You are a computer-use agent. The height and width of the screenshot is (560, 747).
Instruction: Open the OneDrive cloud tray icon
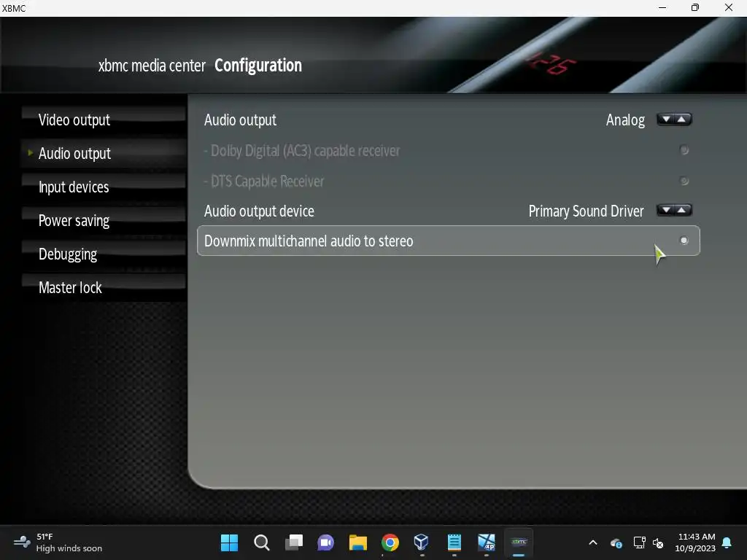(x=616, y=542)
